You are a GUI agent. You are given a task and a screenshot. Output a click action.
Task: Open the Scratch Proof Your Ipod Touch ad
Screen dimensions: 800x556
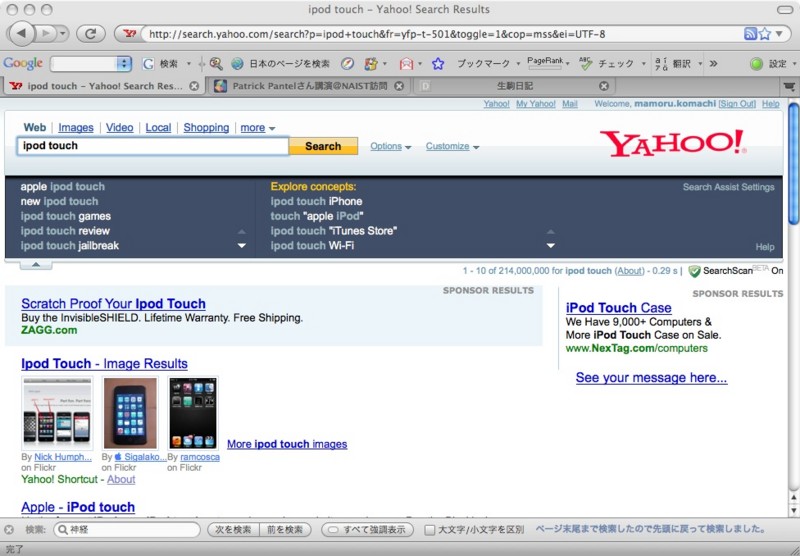113,304
